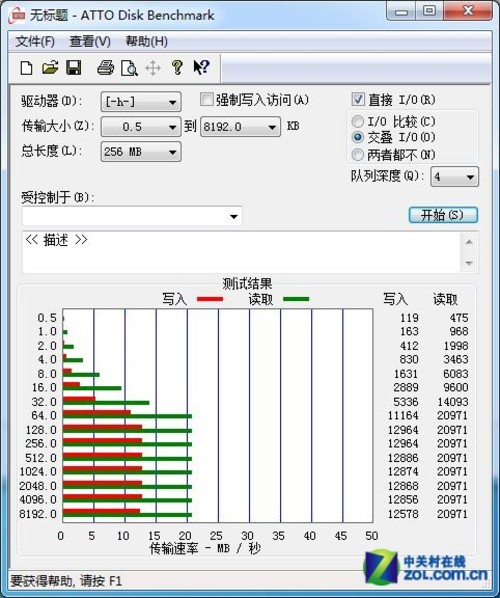This screenshot has height=598, width=500.
Task: Click the New file toolbar icon
Action: [x=26, y=68]
